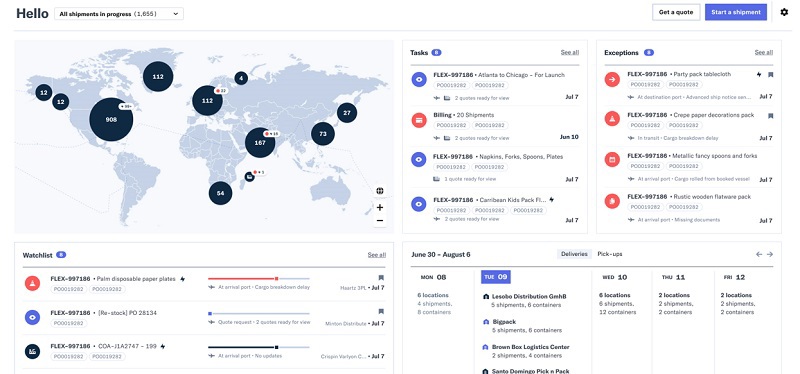Click See all link in Exceptions panel
This screenshot has height=374, width=800.
point(764,53)
